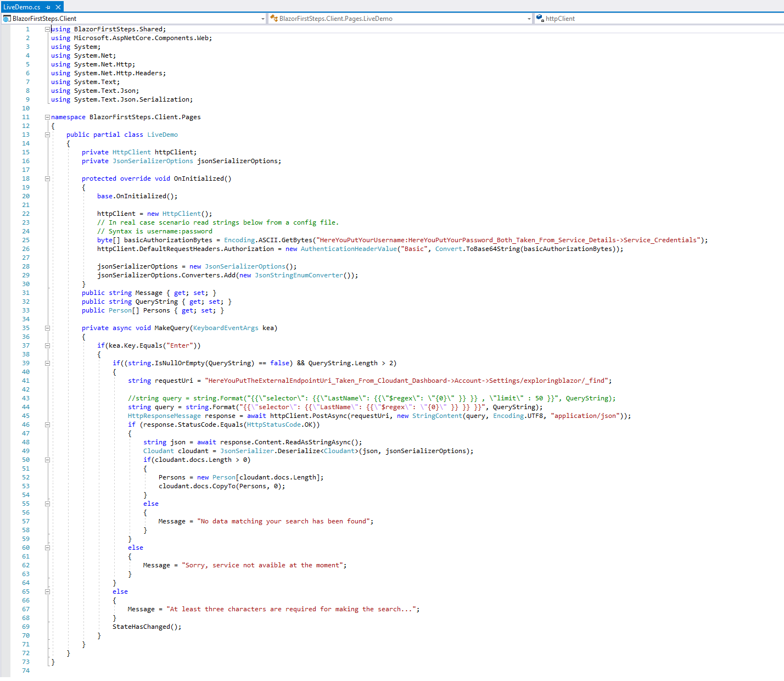Screen dimensions: 784x681
Task: Click the KeyboardEventArgs type on line 35
Action: click(x=226, y=328)
